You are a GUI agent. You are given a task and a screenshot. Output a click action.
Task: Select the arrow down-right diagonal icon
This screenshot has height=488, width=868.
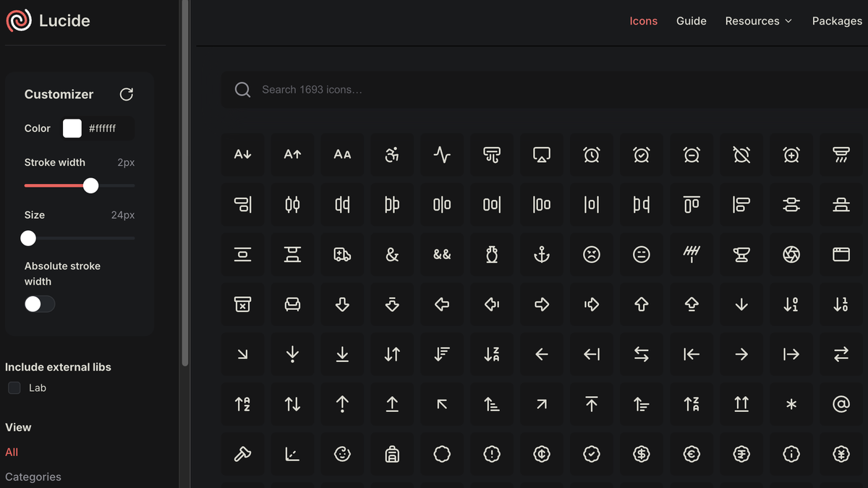pos(242,354)
